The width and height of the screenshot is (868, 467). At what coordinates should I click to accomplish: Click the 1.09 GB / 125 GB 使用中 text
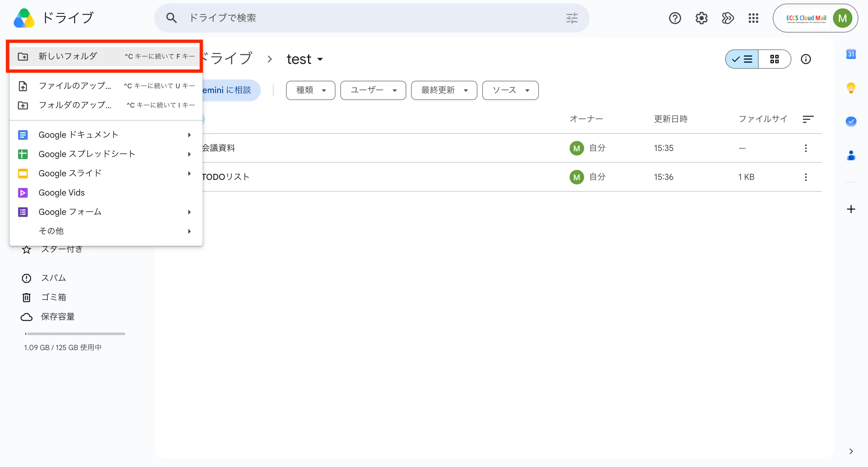click(63, 348)
